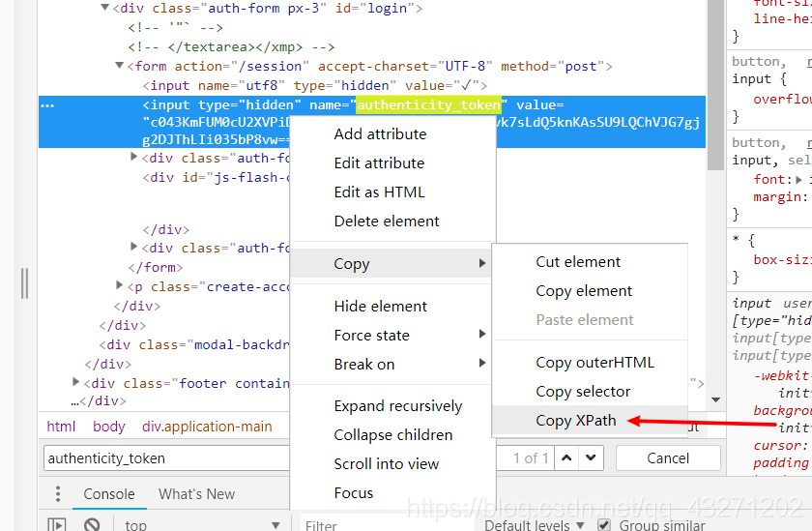
Task: Click the scrollbar down arrow of Elements panel
Action: click(x=715, y=399)
